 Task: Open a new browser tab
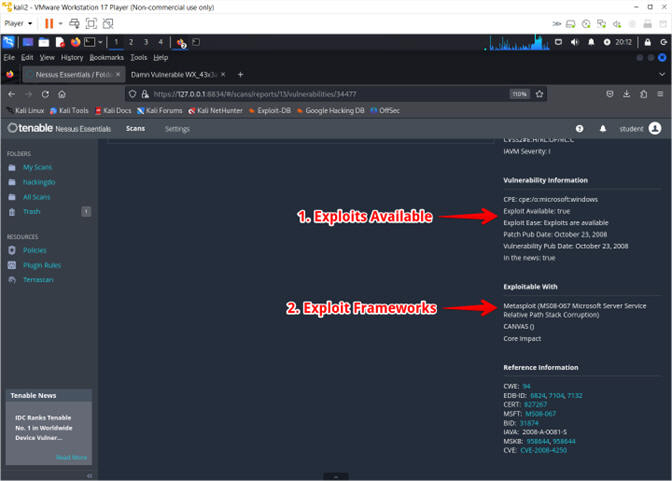click(x=240, y=75)
